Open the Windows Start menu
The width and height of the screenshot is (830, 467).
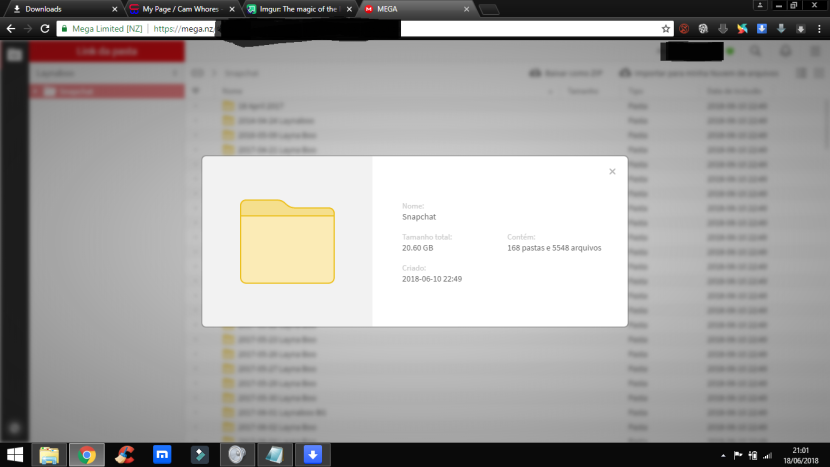(15, 455)
